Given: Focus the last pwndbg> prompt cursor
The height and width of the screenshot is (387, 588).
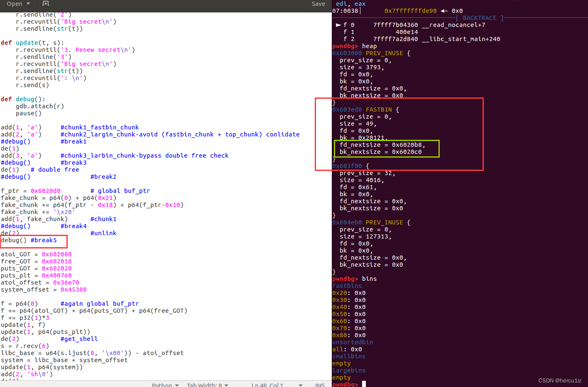Looking at the screenshot, I should pos(364,384).
